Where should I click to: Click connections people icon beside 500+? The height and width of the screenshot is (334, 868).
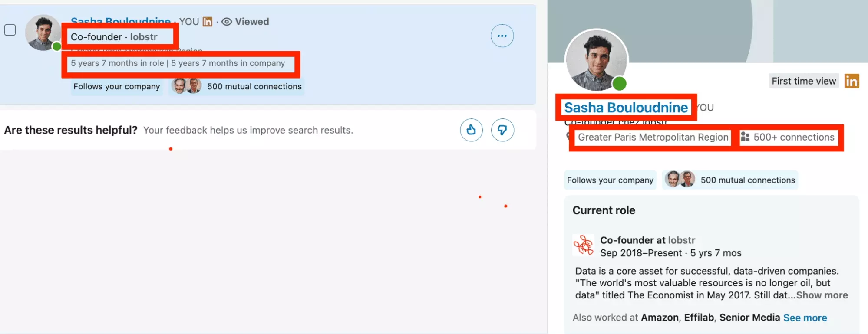tap(745, 137)
